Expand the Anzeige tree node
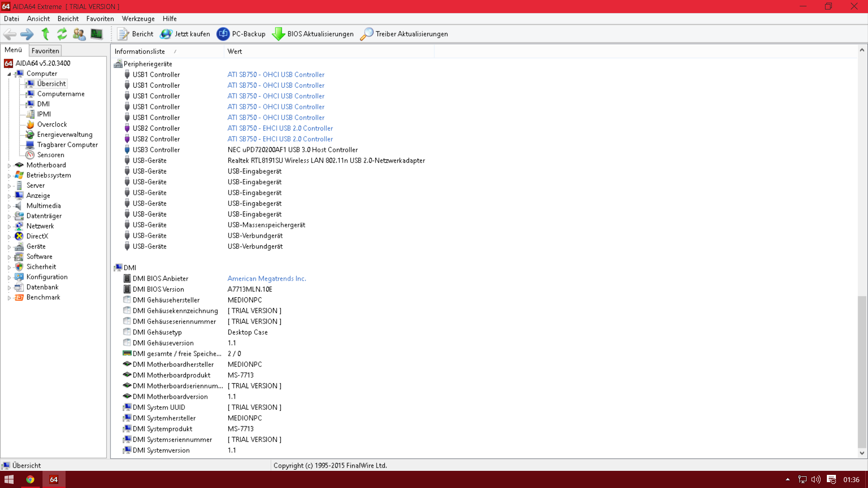Image resolution: width=868 pixels, height=488 pixels. (9, 196)
